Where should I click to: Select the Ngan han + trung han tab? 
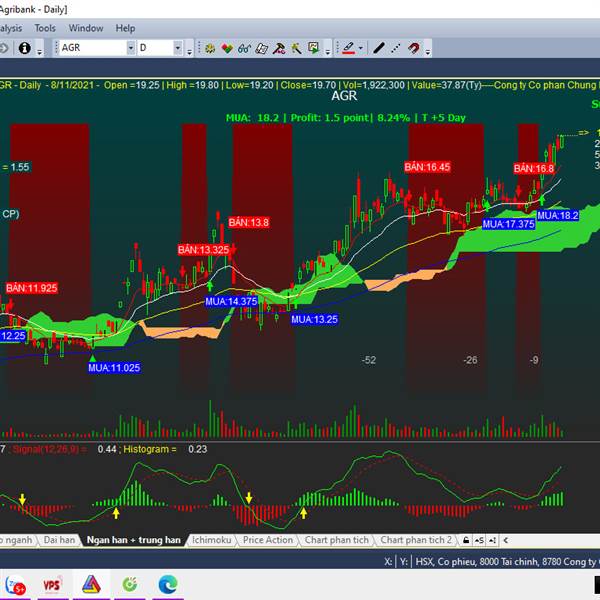coord(134,540)
